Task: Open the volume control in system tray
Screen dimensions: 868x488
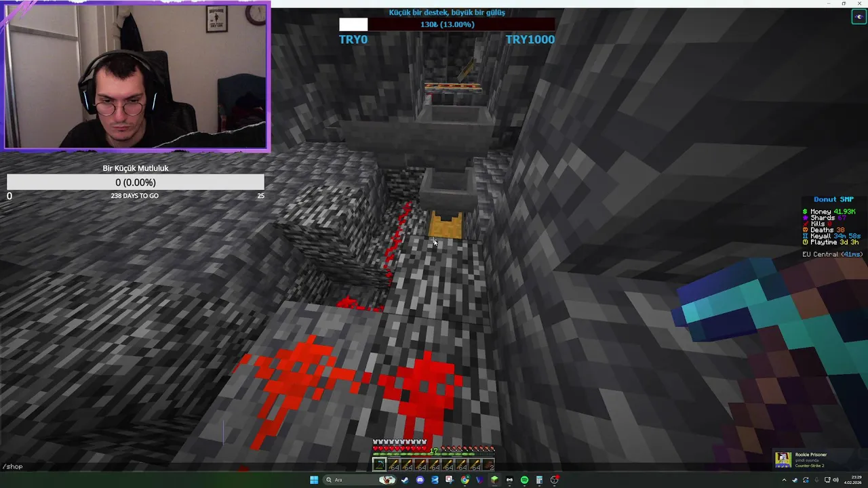Action: [835, 480]
